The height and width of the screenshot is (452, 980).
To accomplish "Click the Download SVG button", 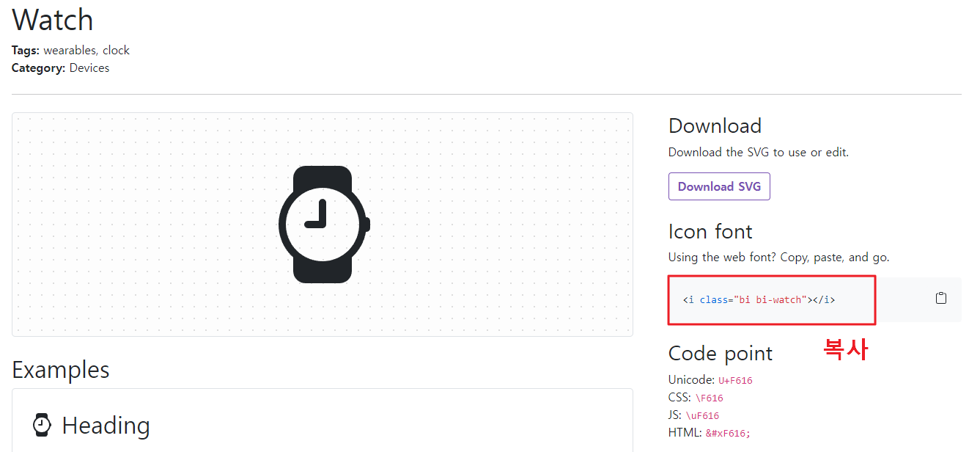I will coord(719,186).
